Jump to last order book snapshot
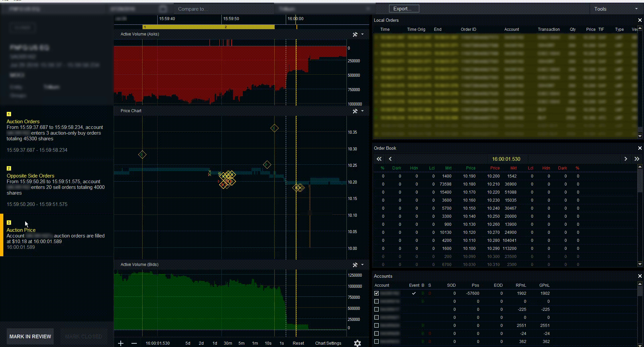Image resolution: width=644 pixels, height=347 pixels. tap(637, 159)
